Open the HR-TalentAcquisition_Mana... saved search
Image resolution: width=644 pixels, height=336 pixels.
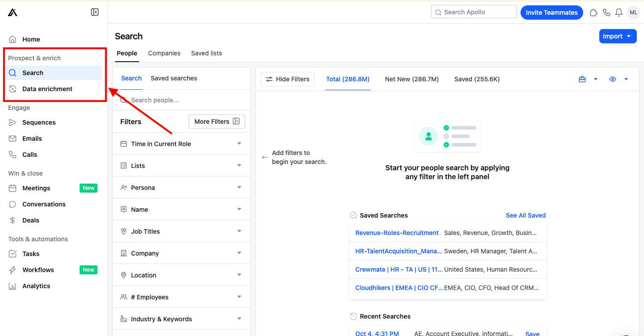pyautogui.click(x=398, y=251)
